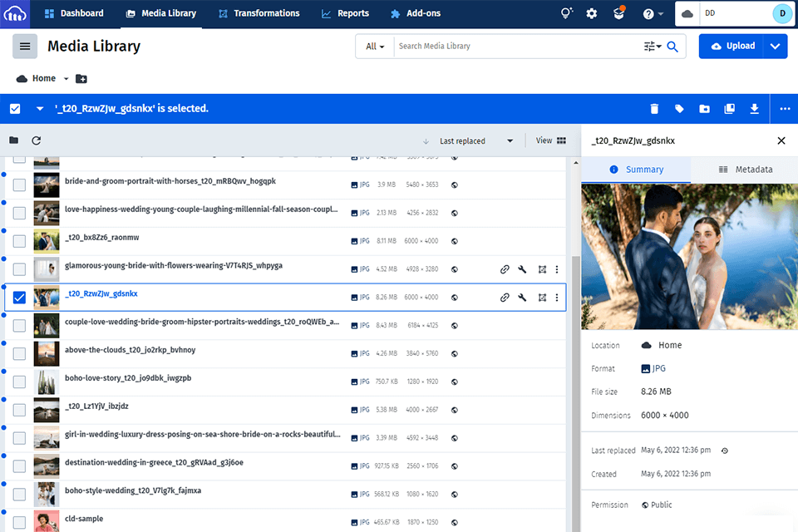Reverse sort direction with the arrow icon

tap(426, 141)
